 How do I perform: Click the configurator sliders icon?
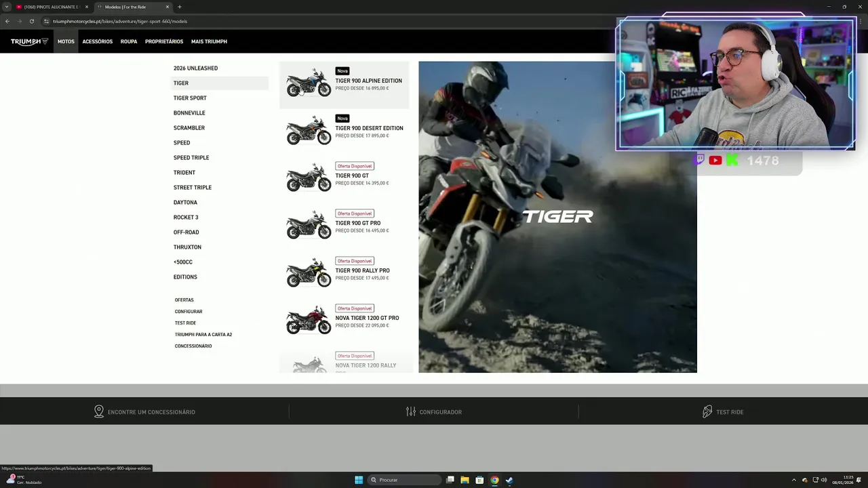[411, 411]
